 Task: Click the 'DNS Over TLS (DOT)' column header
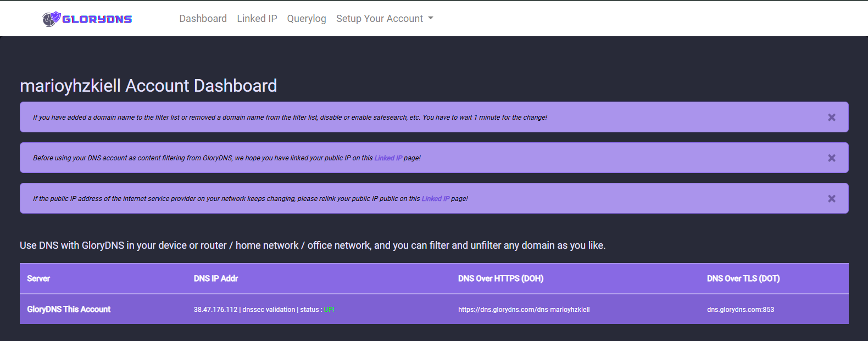pos(743,278)
